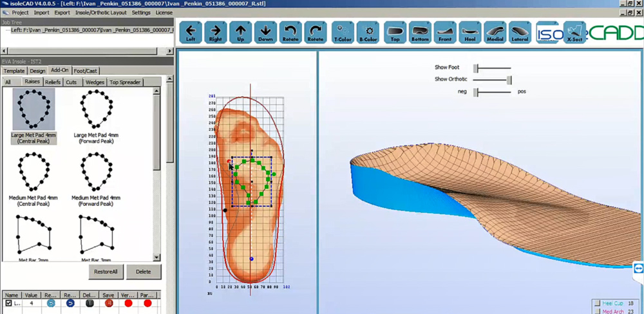Switch to the Heel view
The image size is (644, 314).
click(x=469, y=32)
